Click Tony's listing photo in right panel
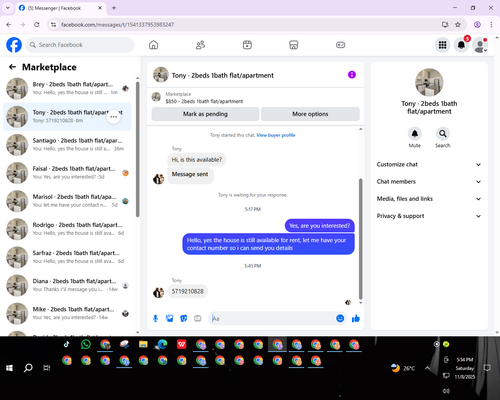This screenshot has width=500, height=400. [x=429, y=82]
